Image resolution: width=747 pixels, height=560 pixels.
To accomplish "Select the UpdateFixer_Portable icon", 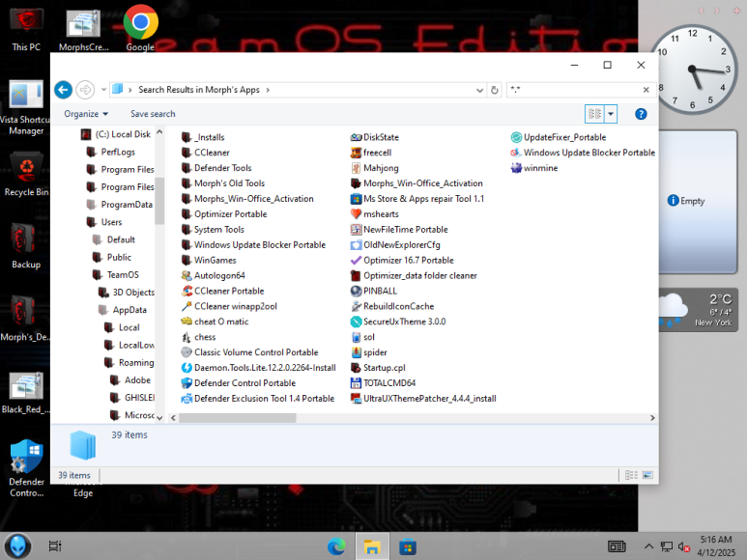I will pos(516,137).
